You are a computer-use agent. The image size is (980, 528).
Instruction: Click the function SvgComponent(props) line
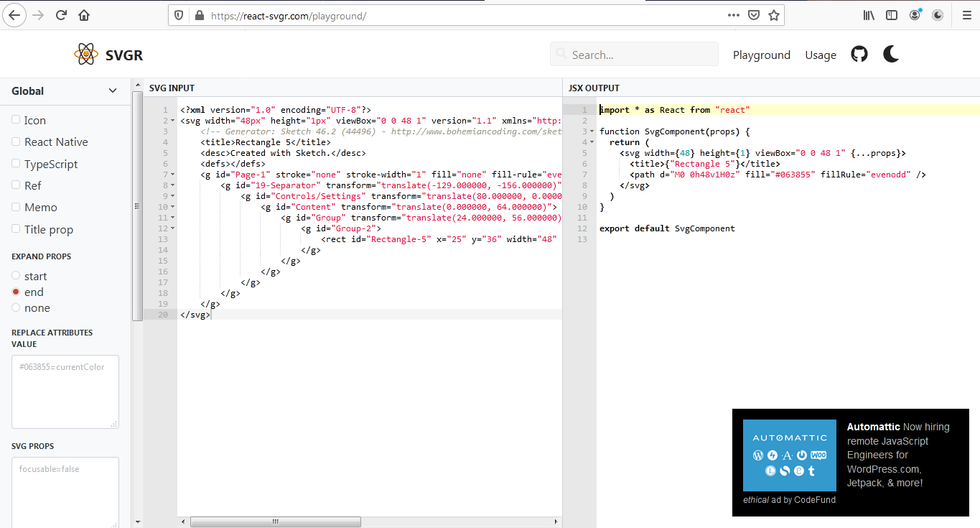pos(674,131)
